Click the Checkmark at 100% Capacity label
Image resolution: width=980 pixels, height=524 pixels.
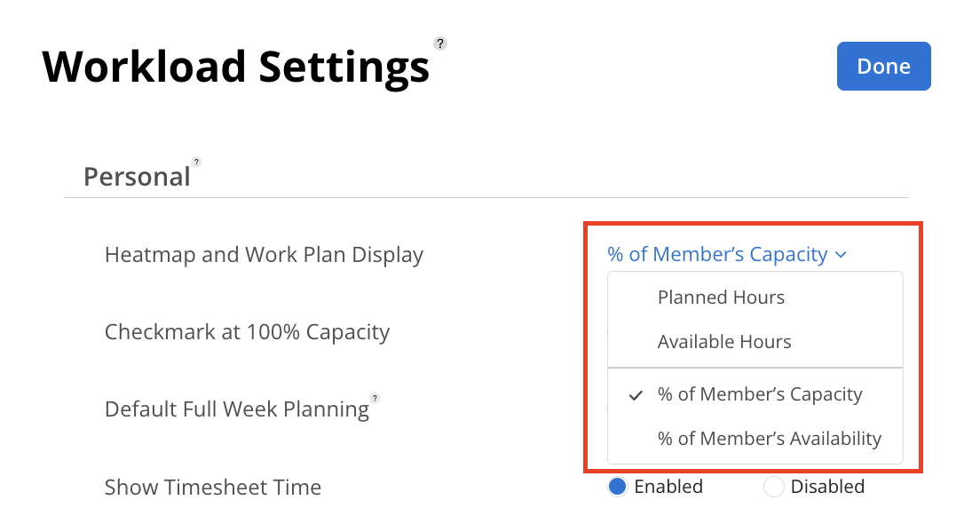point(247,332)
